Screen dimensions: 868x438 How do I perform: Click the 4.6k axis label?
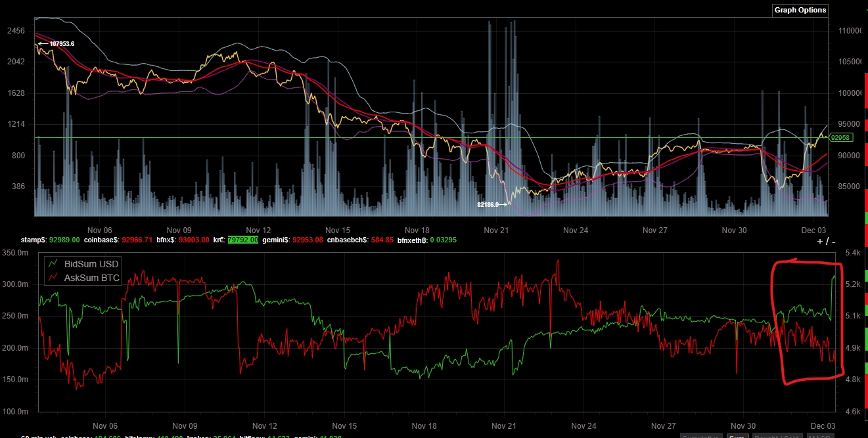(853, 412)
